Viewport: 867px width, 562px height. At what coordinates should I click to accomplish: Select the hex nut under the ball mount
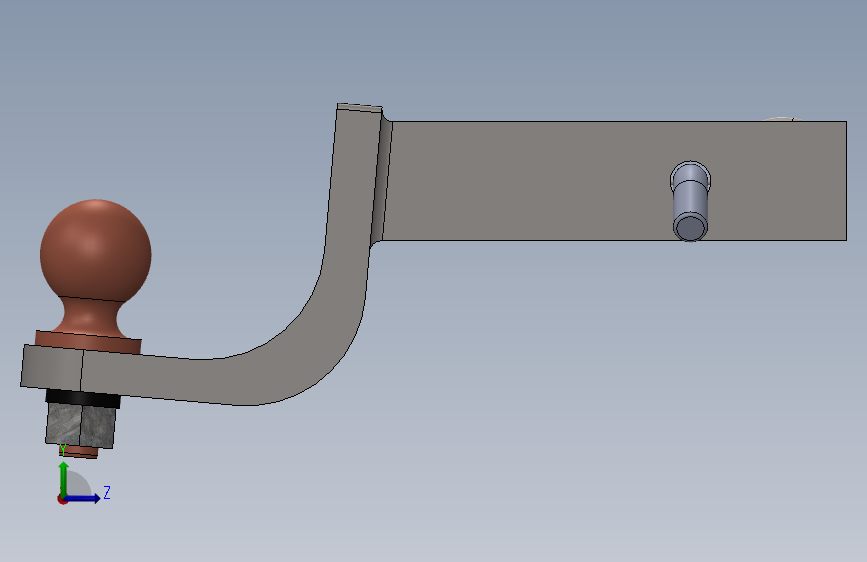(x=80, y=424)
